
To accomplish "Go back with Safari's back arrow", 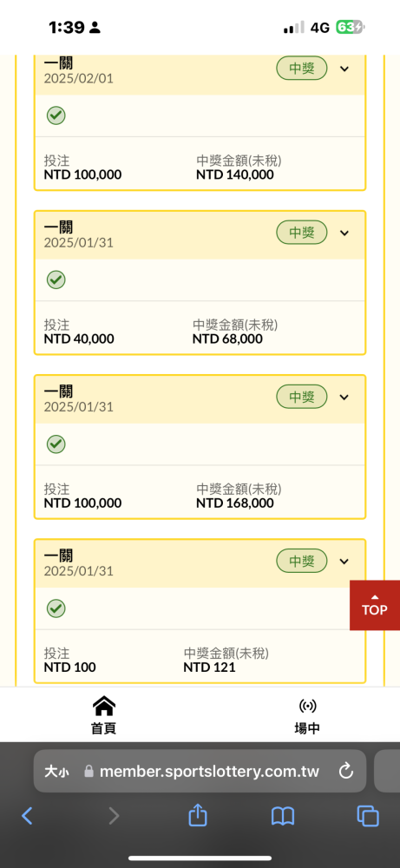I will point(27,816).
